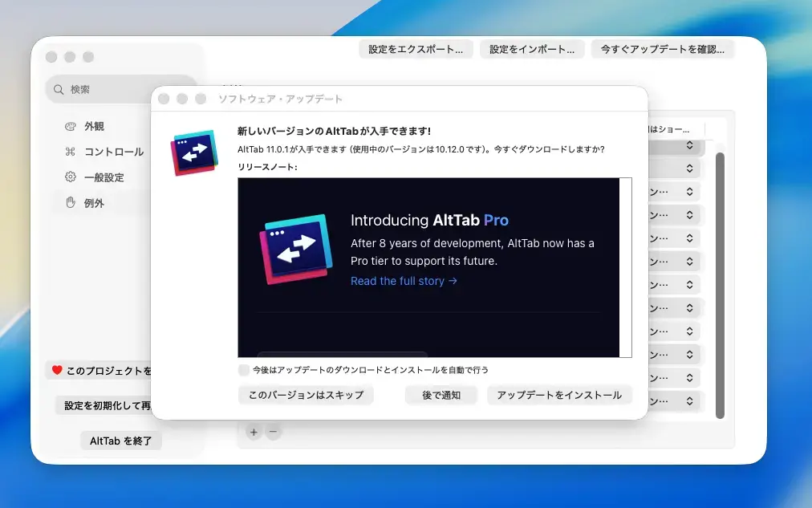
Task: Click the hand icon beside 例外
Action: click(x=71, y=202)
